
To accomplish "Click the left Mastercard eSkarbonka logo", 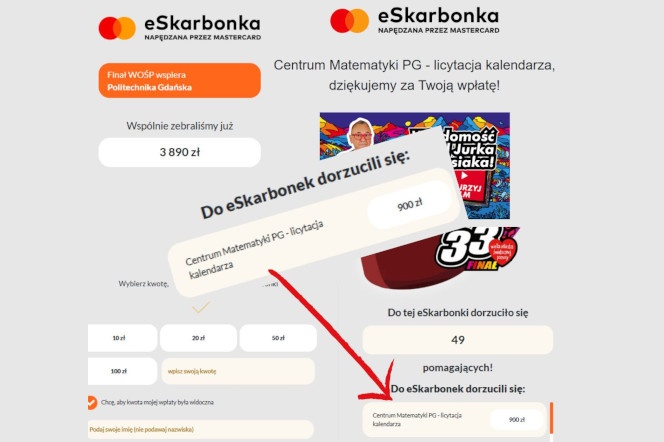I will coord(180,28).
